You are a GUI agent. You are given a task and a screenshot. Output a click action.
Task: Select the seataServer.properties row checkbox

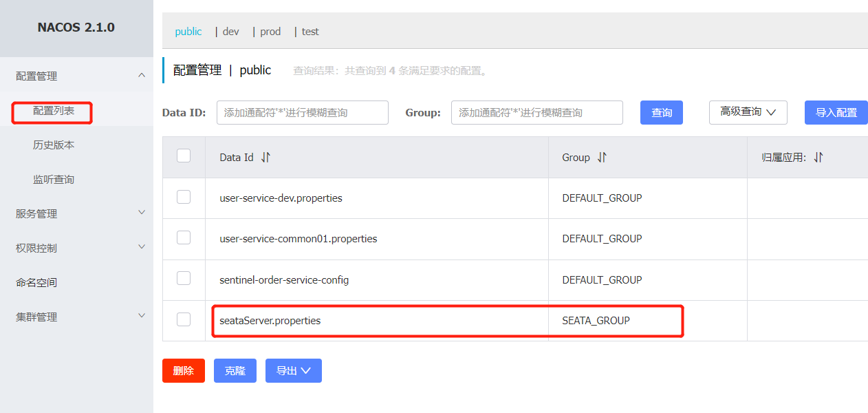pyautogui.click(x=184, y=319)
